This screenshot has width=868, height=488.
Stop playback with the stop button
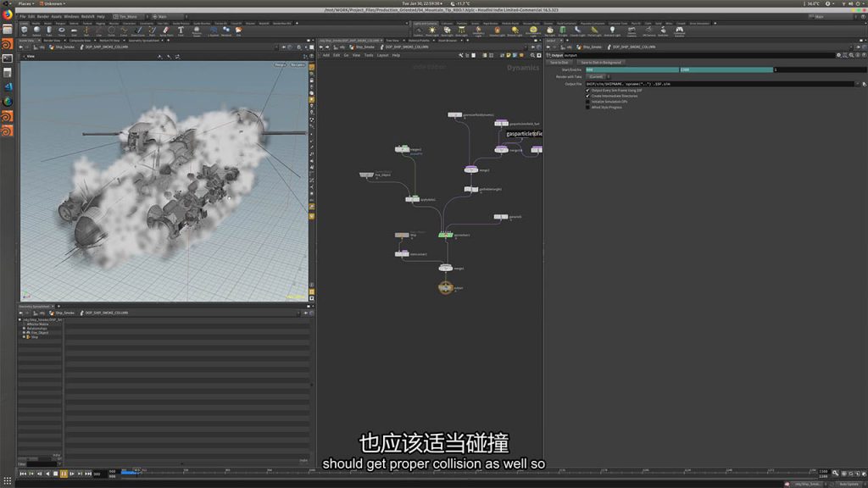pyautogui.click(x=55, y=474)
